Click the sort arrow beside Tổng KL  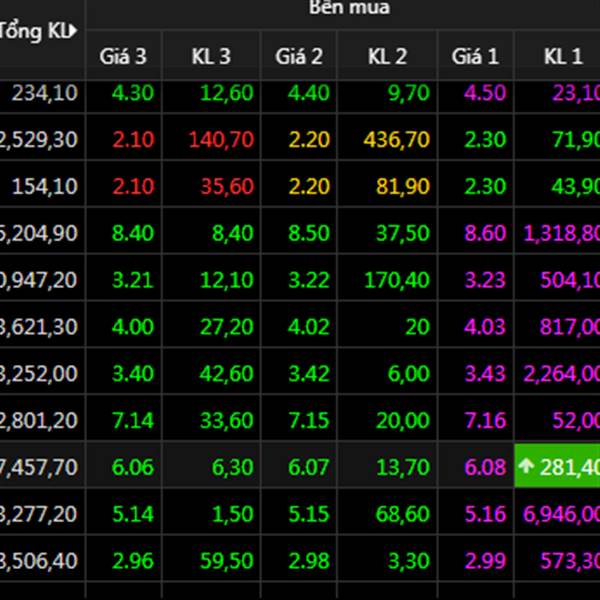point(73,31)
